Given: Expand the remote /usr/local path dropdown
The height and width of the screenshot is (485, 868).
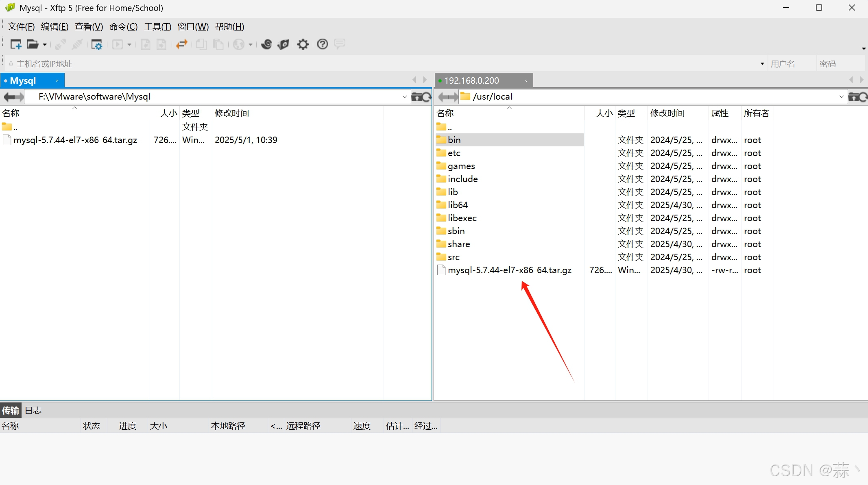Looking at the screenshot, I should (x=841, y=97).
